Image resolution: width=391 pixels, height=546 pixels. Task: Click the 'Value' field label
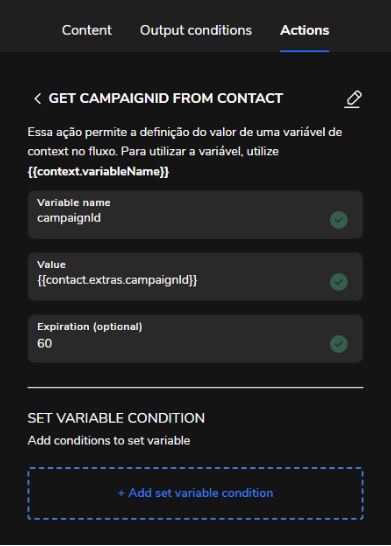pos(51,265)
